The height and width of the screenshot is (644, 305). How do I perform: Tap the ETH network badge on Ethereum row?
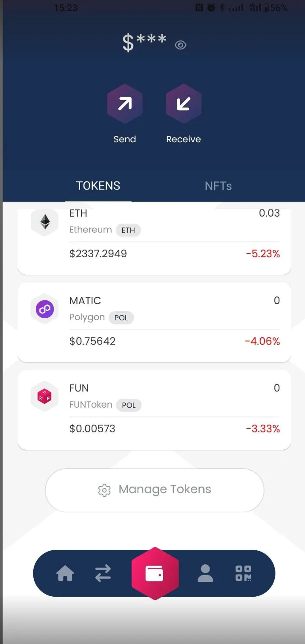128,230
